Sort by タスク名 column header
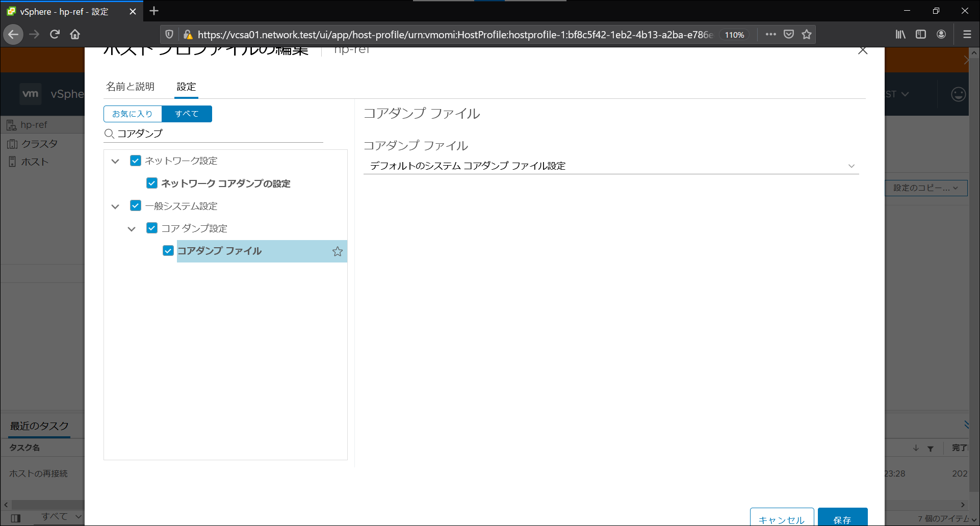Screen dimensions: 980x526 (24, 448)
